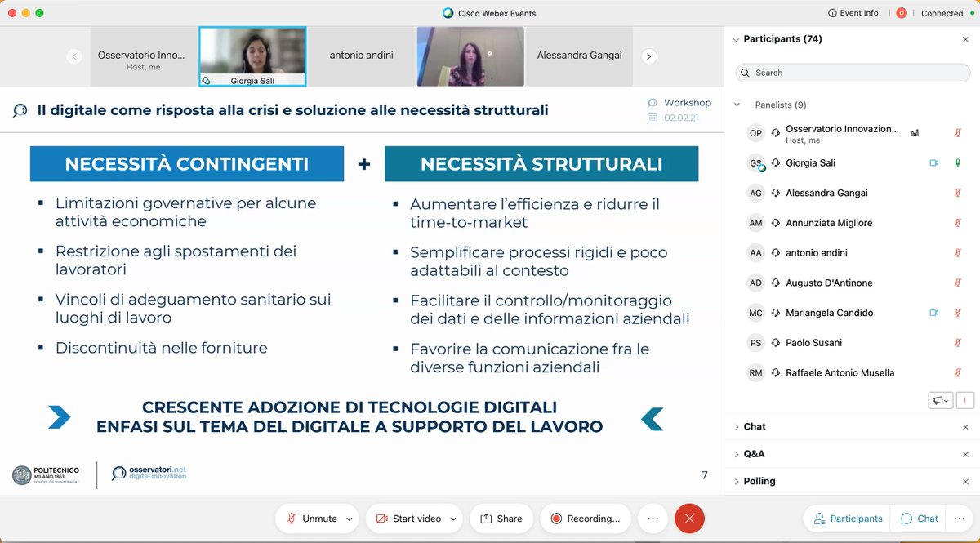This screenshot has height=543, width=980.
Task: Click the participant search field
Action: 852,73
